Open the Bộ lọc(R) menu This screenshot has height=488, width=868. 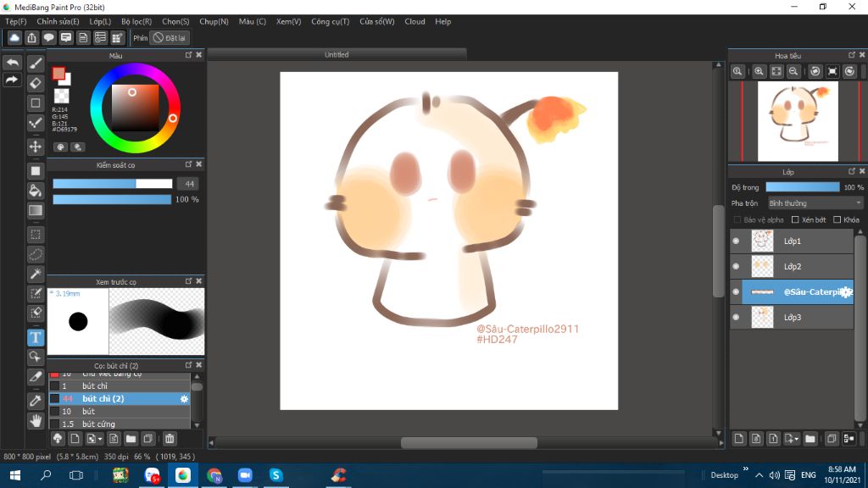pyautogui.click(x=136, y=21)
